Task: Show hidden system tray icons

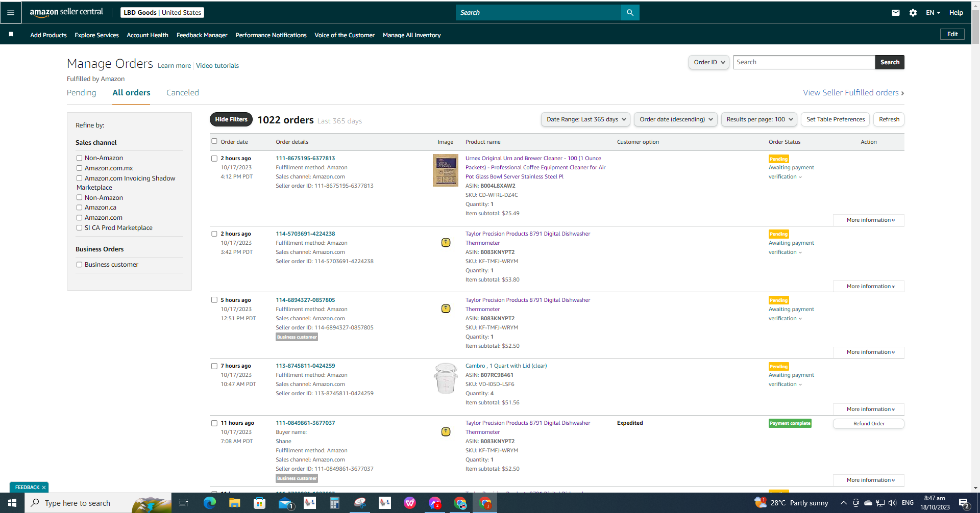Action: (x=843, y=503)
